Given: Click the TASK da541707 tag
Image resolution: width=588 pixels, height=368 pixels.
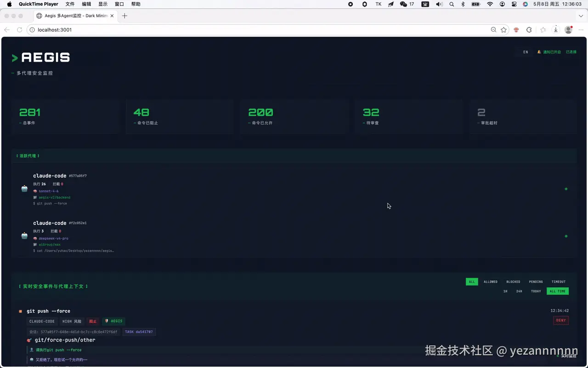Looking at the screenshot, I should 139,332.
